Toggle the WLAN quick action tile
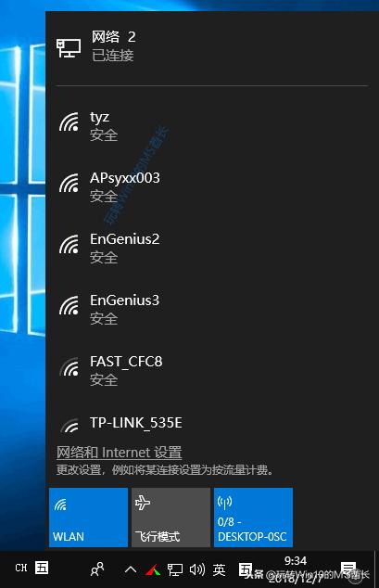Screen dimensions: 379x588 88,518
